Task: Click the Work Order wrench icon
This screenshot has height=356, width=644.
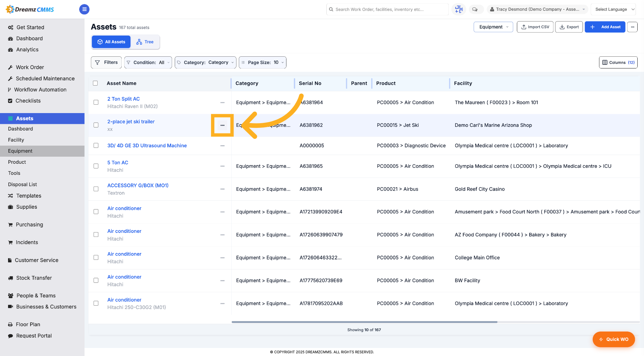Action: tap(10, 67)
